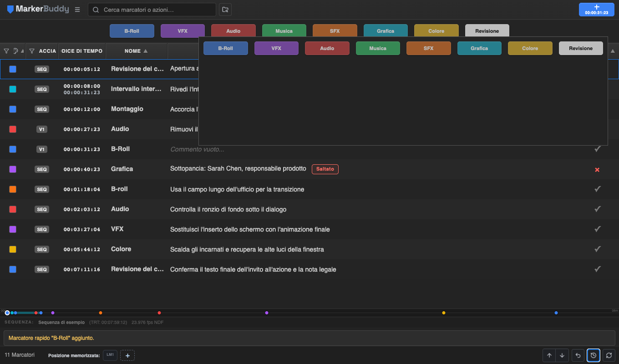
Task: Select the Musica preset in the floating panel
Action: pos(378,48)
